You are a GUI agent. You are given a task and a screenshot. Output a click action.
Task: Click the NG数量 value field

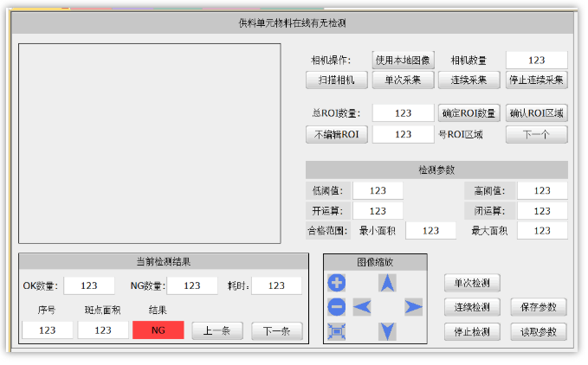192,286
